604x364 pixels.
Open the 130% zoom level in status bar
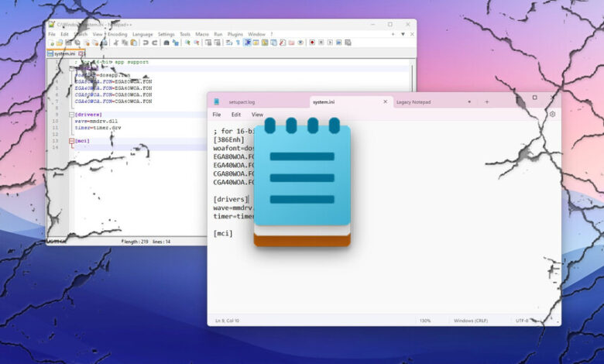[x=424, y=320]
